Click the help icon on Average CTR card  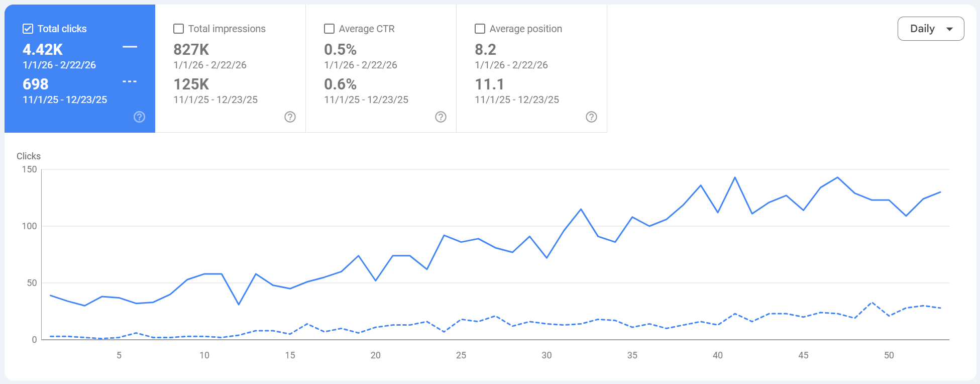click(441, 117)
